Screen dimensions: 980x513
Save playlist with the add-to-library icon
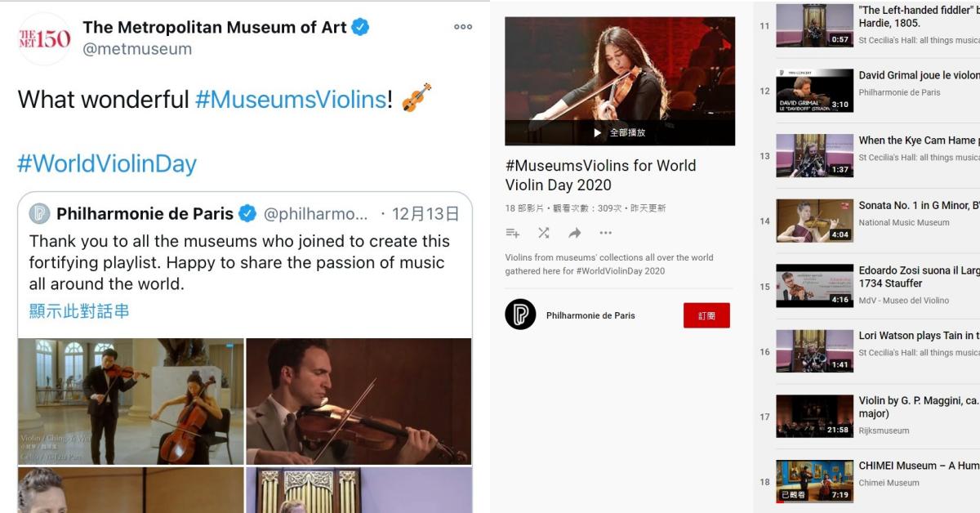pyautogui.click(x=513, y=234)
